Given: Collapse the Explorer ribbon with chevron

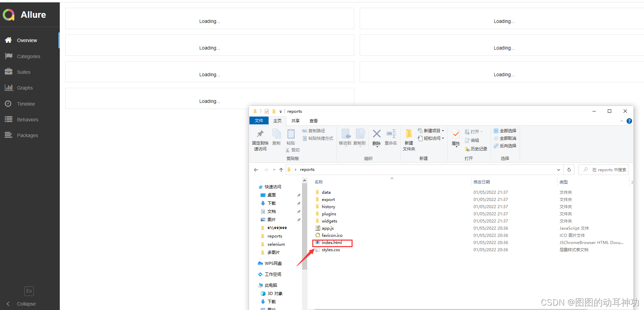Looking at the screenshot, I should coord(622,121).
